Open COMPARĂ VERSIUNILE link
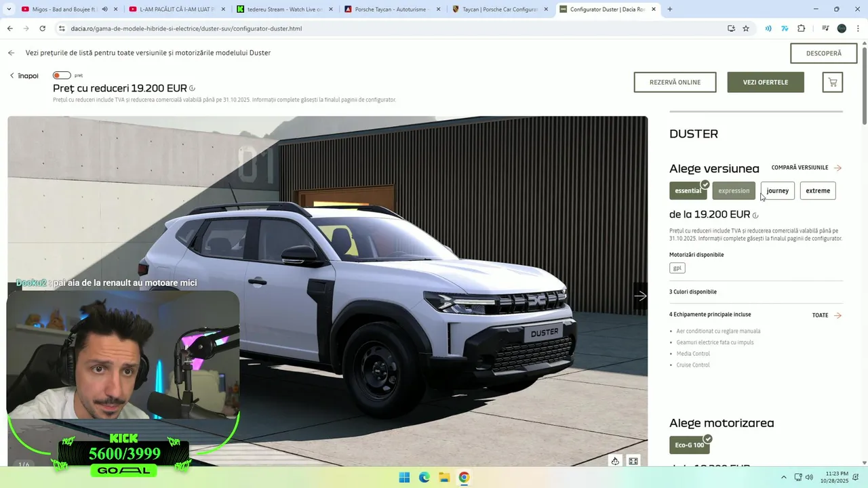 (806, 167)
